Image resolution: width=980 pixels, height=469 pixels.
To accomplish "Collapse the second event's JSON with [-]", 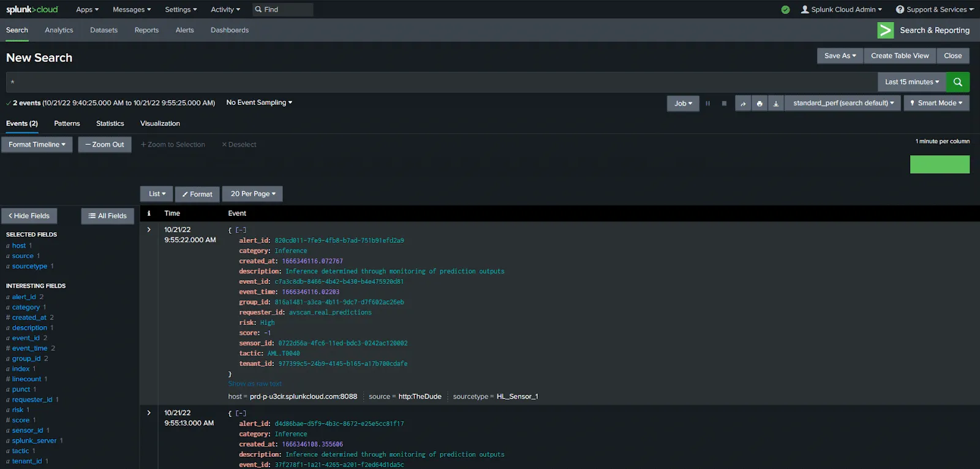I will (x=241, y=414).
